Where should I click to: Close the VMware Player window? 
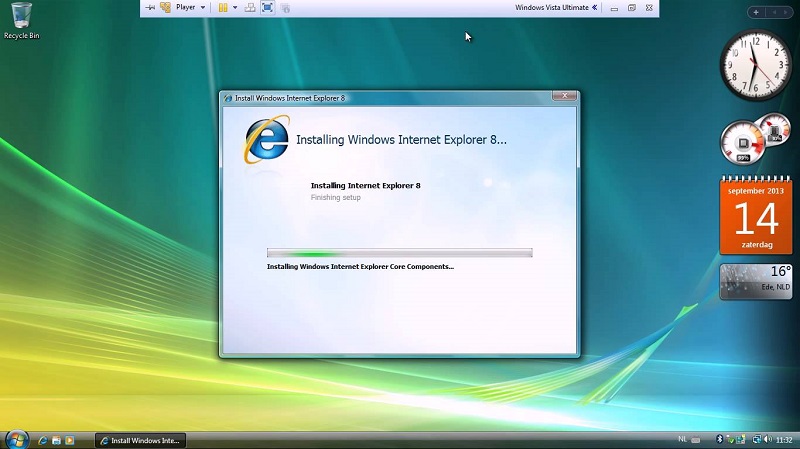click(x=649, y=8)
